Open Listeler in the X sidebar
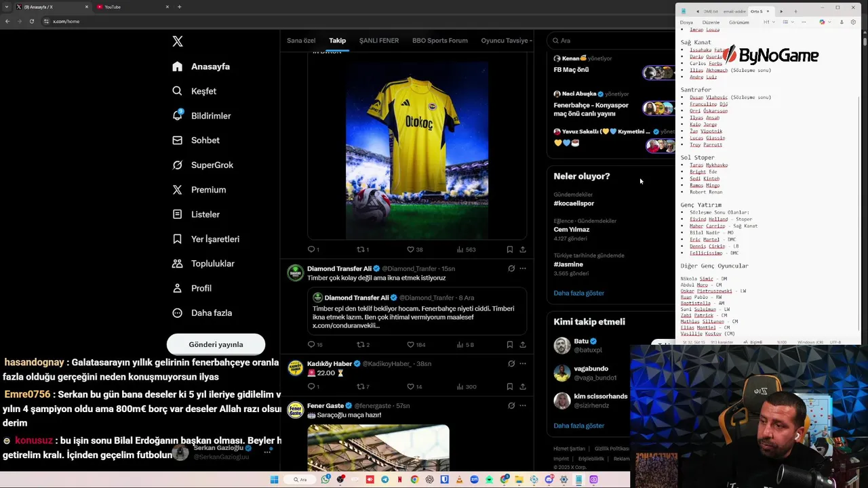The height and width of the screenshot is (488, 868). (x=195, y=214)
